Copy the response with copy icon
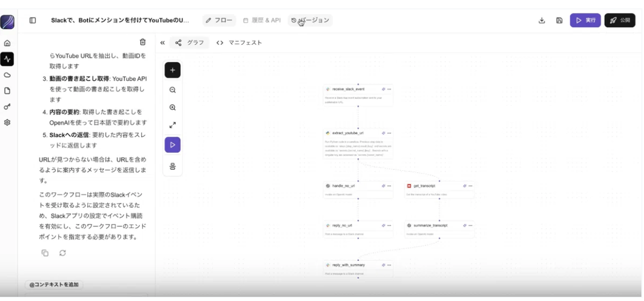644x301 pixels. point(45,253)
